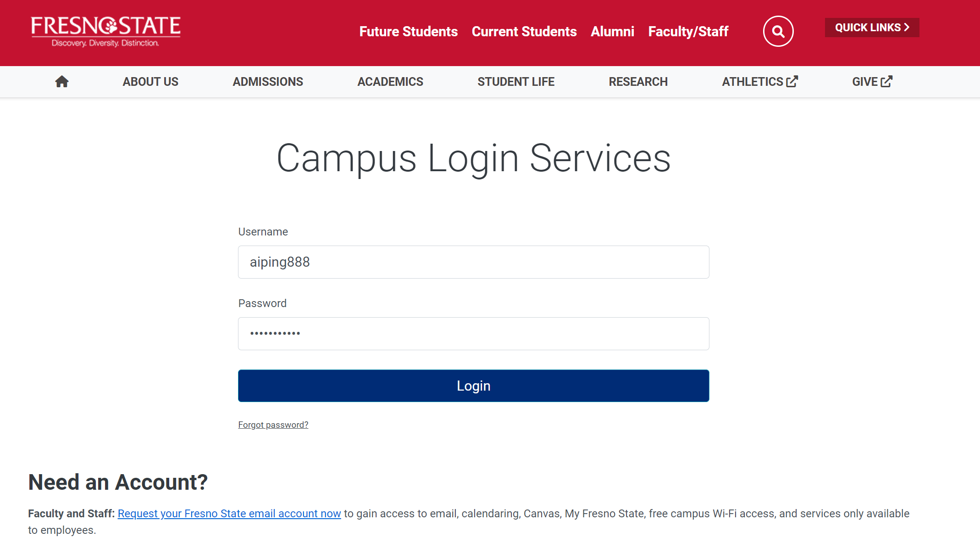Screen dimensions: 980x543
Task: Click the search button icon in header
Action: (x=778, y=32)
